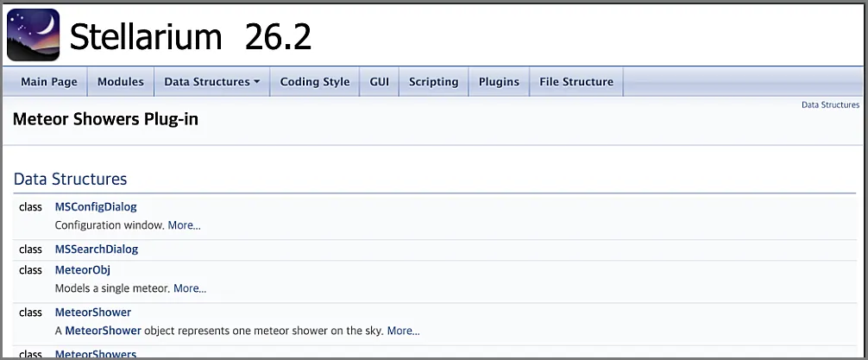Expand the Data Structures dropdown menu
Screen dimensions: 868x360
click(212, 82)
